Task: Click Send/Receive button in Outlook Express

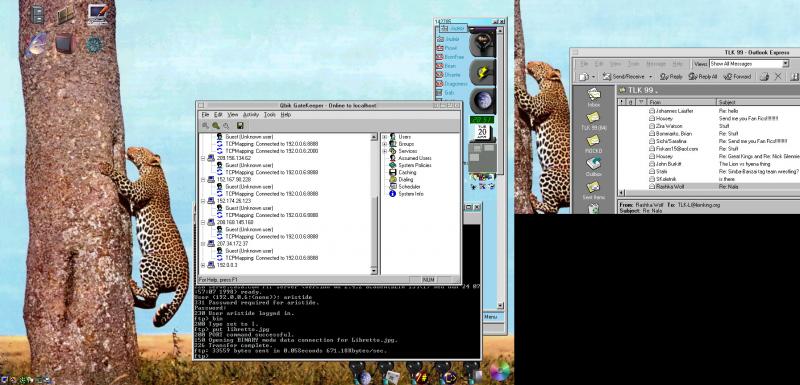Action: click(x=623, y=76)
